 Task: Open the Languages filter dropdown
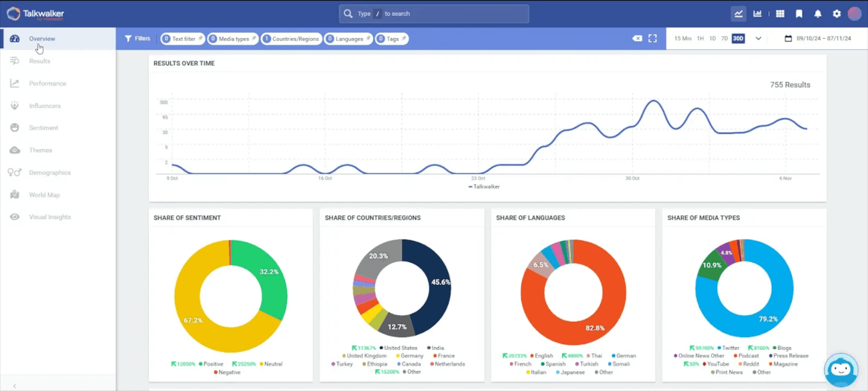[x=347, y=39]
